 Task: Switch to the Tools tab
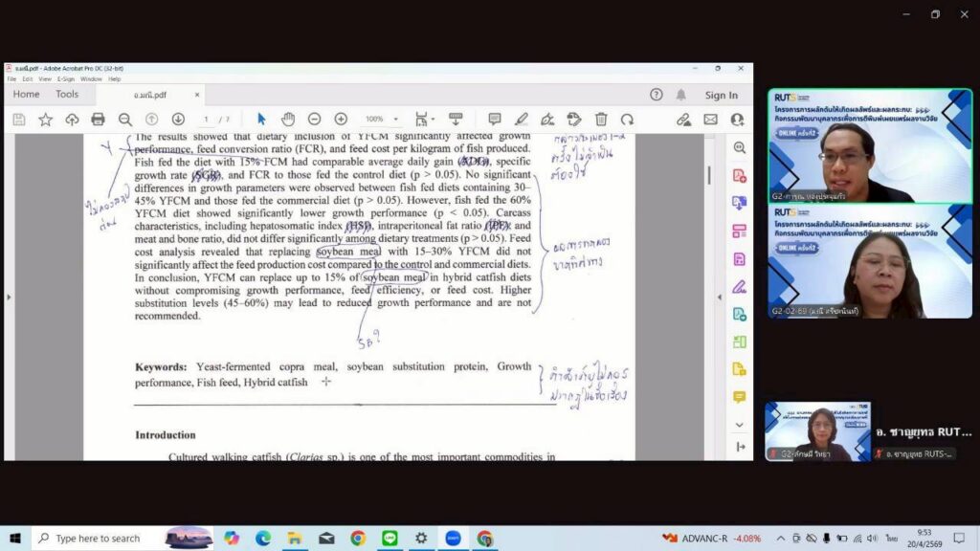pos(67,95)
